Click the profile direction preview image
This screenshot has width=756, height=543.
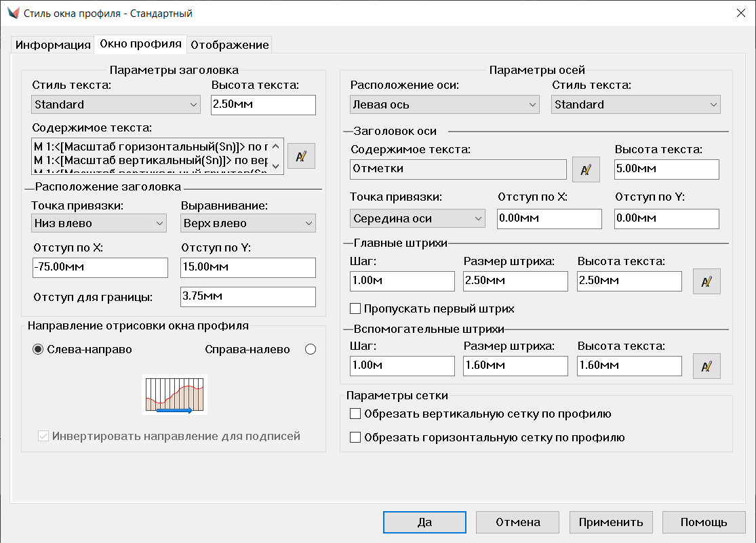(175, 395)
